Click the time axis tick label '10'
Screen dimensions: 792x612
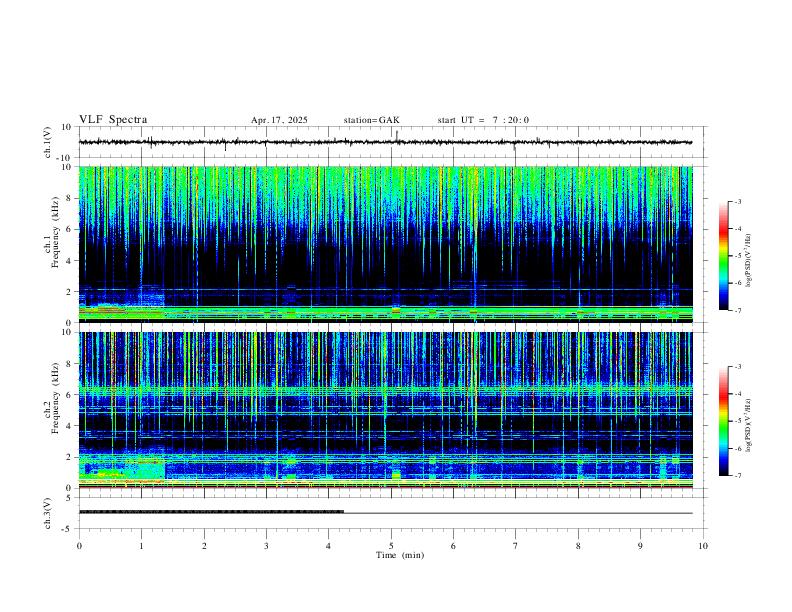[x=703, y=546]
